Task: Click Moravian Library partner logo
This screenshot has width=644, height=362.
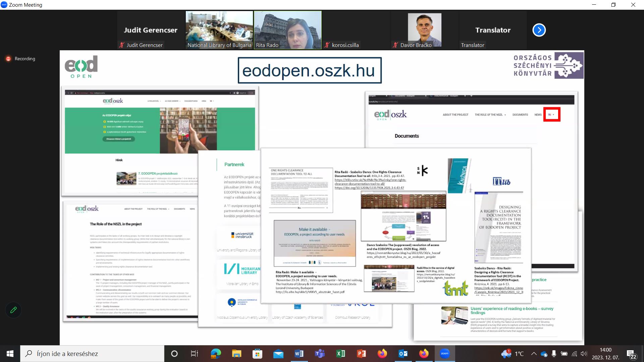Action: point(242,269)
